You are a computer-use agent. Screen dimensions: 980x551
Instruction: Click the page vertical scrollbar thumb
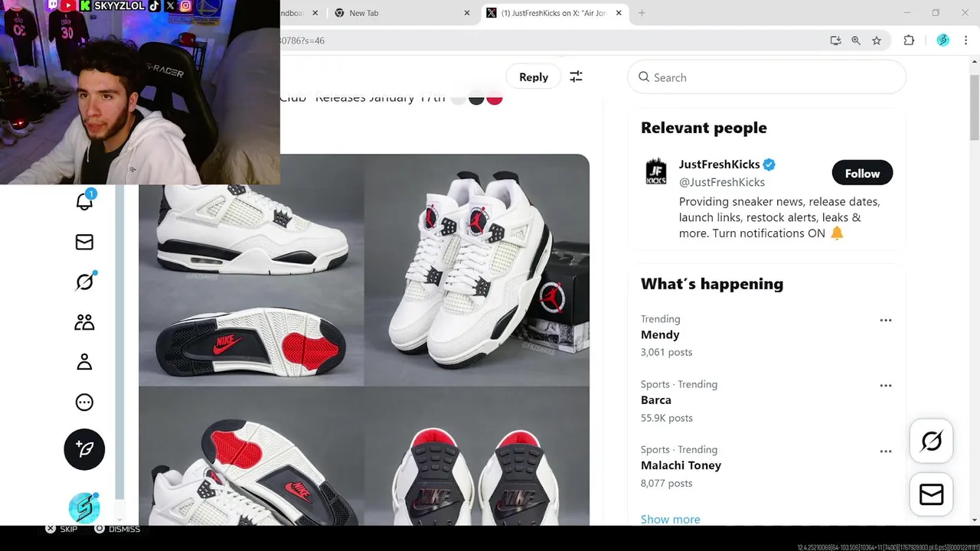pos(975,107)
